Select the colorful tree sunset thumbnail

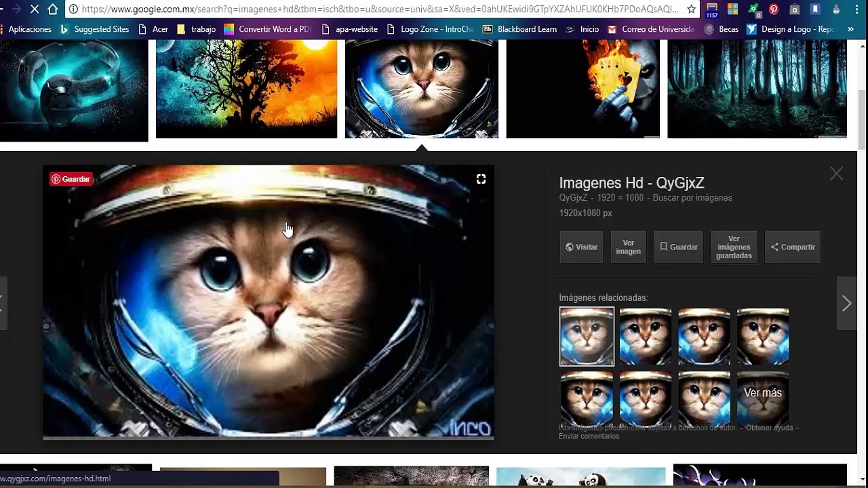247,89
